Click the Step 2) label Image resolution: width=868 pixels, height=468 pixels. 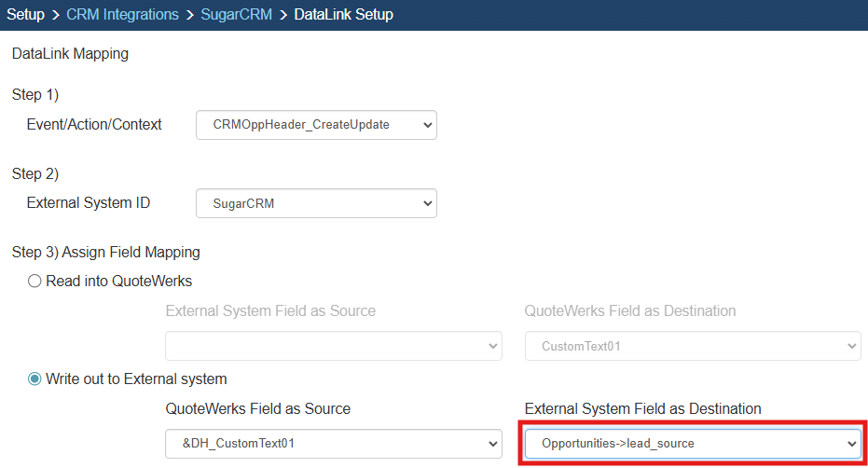pos(35,173)
